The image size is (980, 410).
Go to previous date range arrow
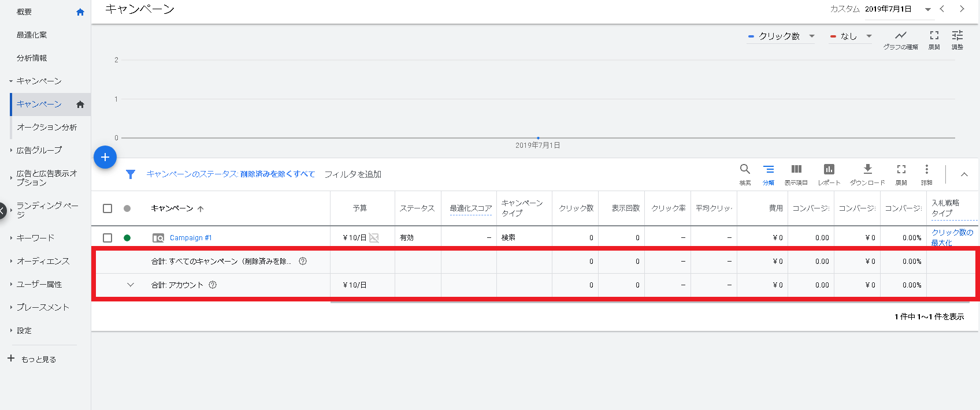point(942,9)
